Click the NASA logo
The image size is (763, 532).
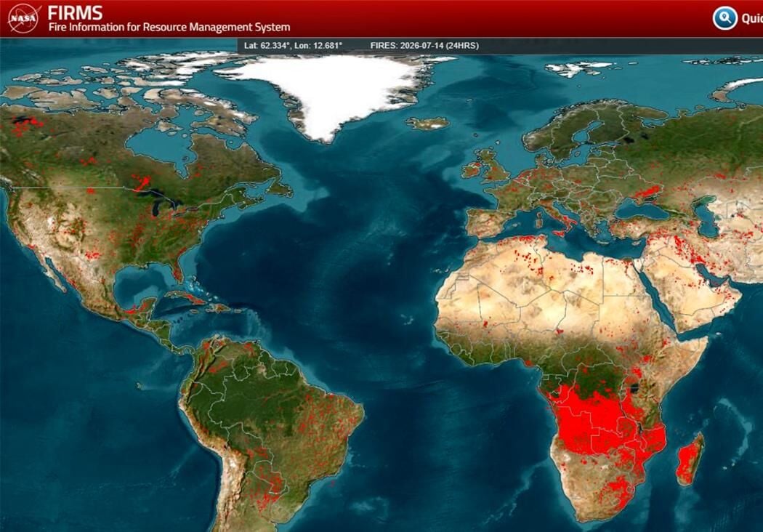click(x=24, y=18)
